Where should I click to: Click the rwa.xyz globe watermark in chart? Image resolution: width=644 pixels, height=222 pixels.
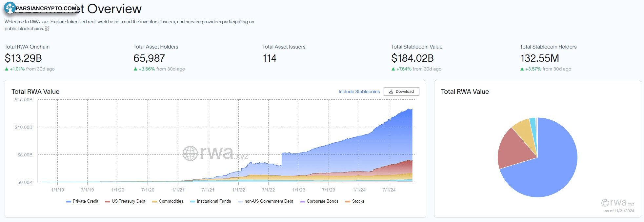(190, 153)
